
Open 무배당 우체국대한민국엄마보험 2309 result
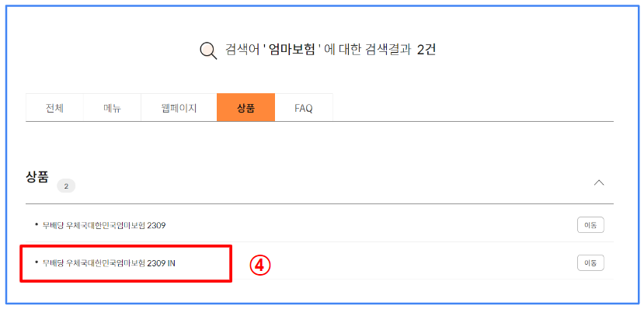pyautogui.click(x=104, y=225)
